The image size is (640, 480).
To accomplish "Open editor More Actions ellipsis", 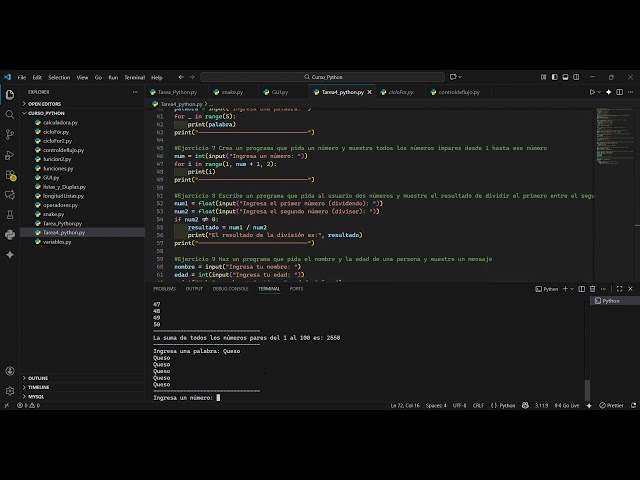I will tap(631, 92).
